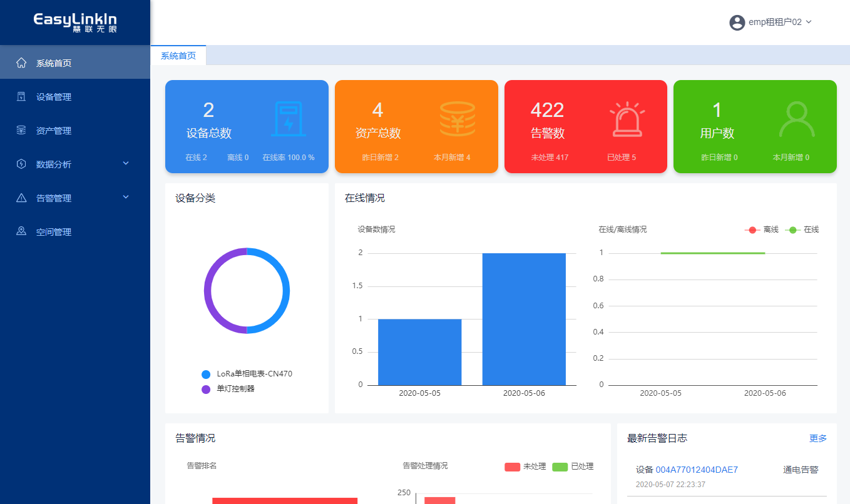The image size is (850, 504).
Task: Click 本月新增 4 on 资产总数 card
Action: click(x=452, y=158)
